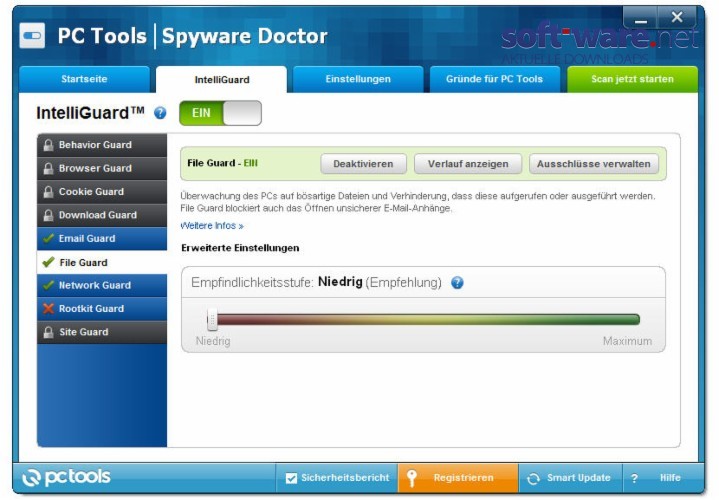This screenshot has height=500, width=719.
Task: Click the help icon next to IntelliGuard title
Action: click(x=160, y=113)
